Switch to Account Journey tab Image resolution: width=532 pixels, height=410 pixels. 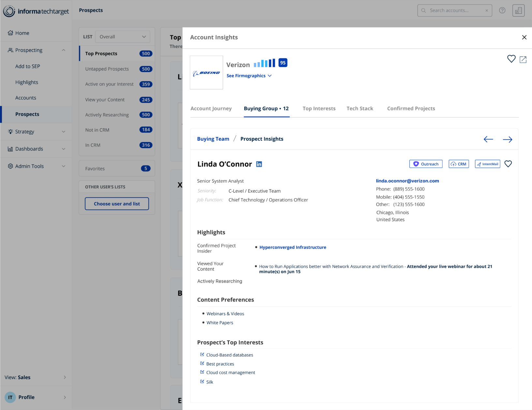211,109
